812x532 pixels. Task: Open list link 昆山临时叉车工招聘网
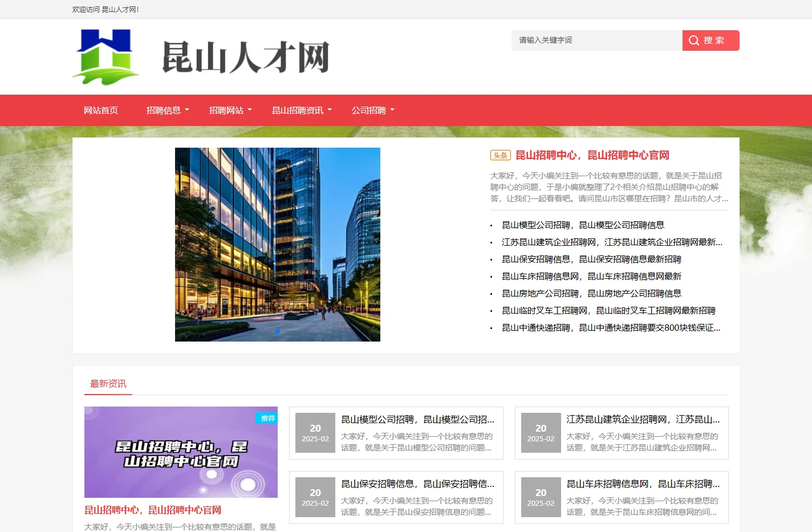608,311
